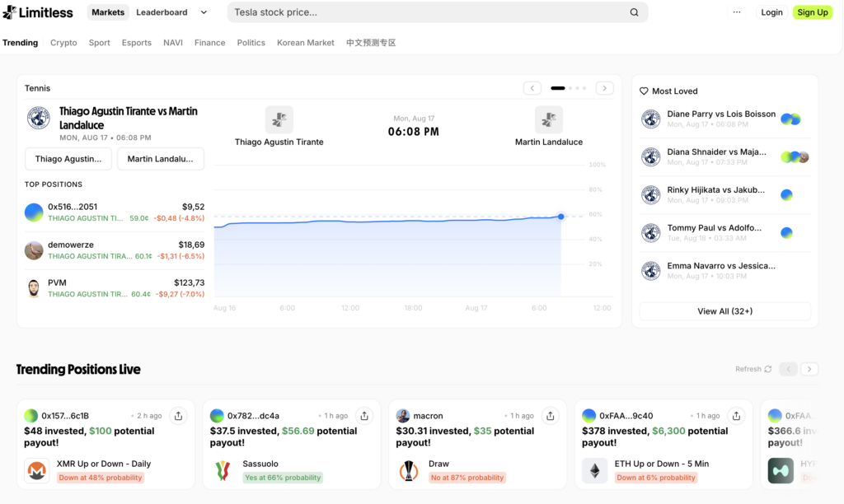
Task: Open XMR Up or Down - Daily market
Action: (104, 464)
